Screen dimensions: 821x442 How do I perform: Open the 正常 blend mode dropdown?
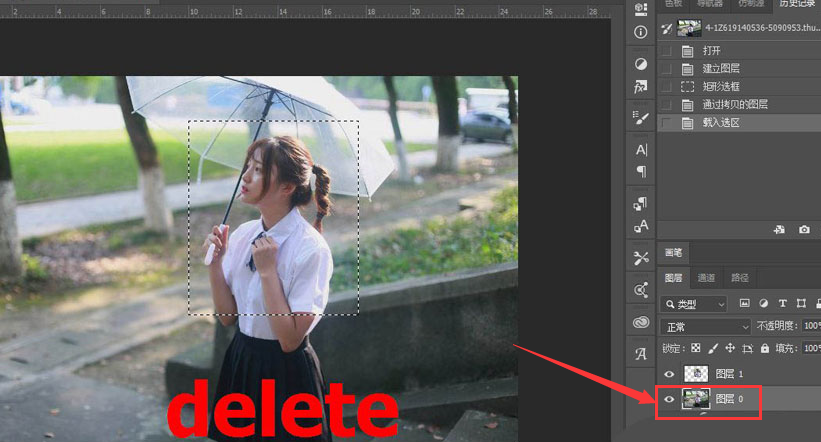pyautogui.click(x=706, y=327)
